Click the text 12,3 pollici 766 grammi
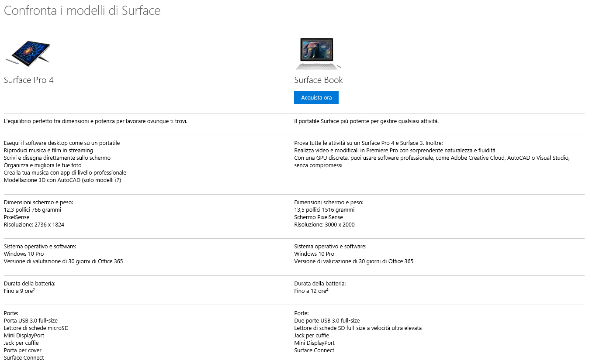The height and width of the screenshot is (364, 589). coord(32,210)
